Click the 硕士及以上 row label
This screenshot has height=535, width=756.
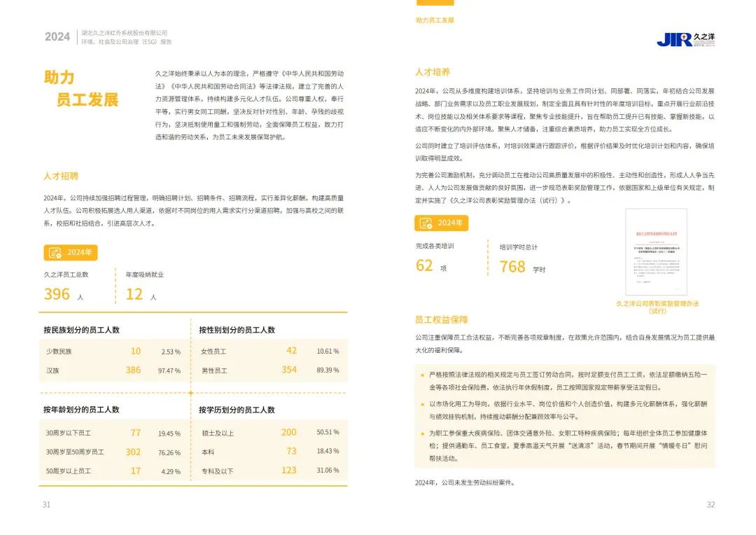pyautogui.click(x=218, y=433)
